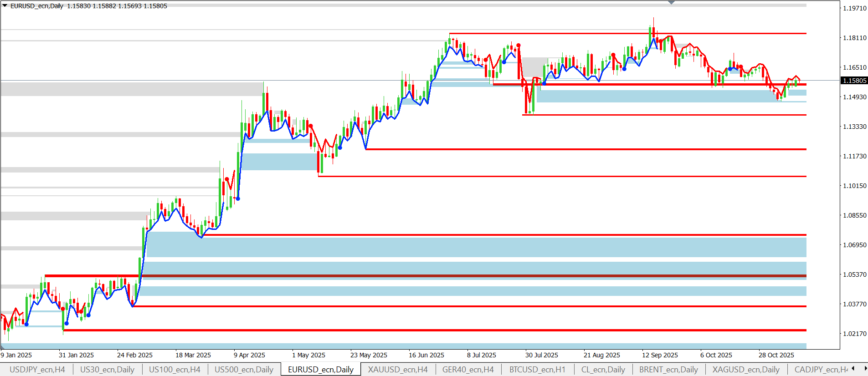Image resolution: width=868 pixels, height=376 pixels.
Task: Click the 12 Sep 2025 date label
Action: pyautogui.click(x=660, y=355)
